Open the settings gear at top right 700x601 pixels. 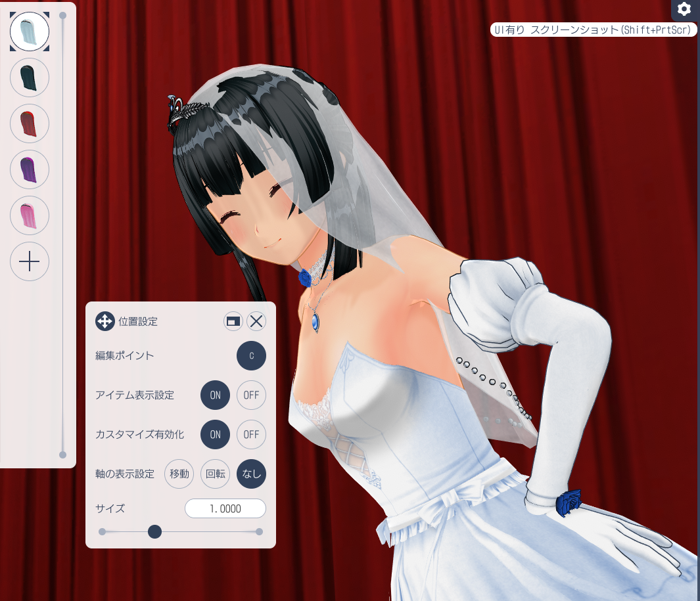tap(684, 9)
